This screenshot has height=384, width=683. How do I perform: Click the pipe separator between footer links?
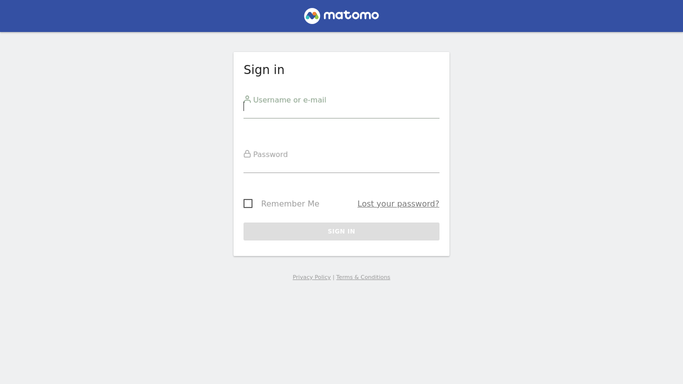[333, 277]
